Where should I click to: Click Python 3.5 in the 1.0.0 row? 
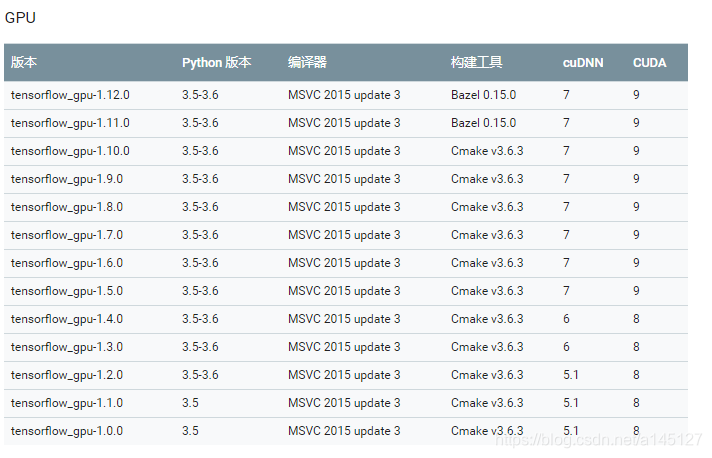[x=190, y=431]
